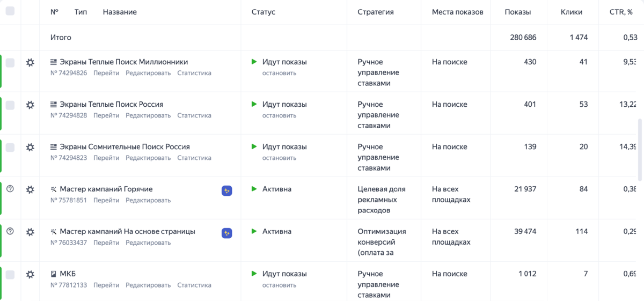The height and width of the screenshot is (301, 644).
Task: Click green play icon for Экраны Сомнительные Поиск Россия
Action: click(x=254, y=146)
